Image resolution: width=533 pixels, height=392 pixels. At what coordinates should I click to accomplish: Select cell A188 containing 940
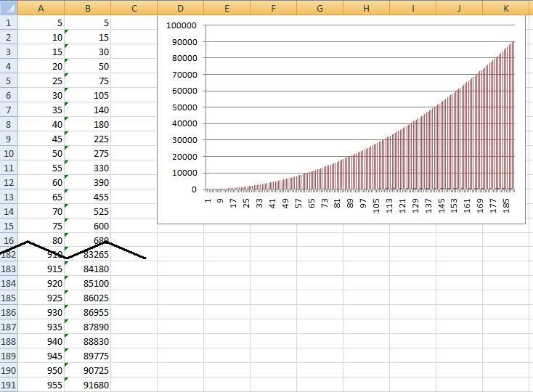pyautogui.click(x=41, y=341)
